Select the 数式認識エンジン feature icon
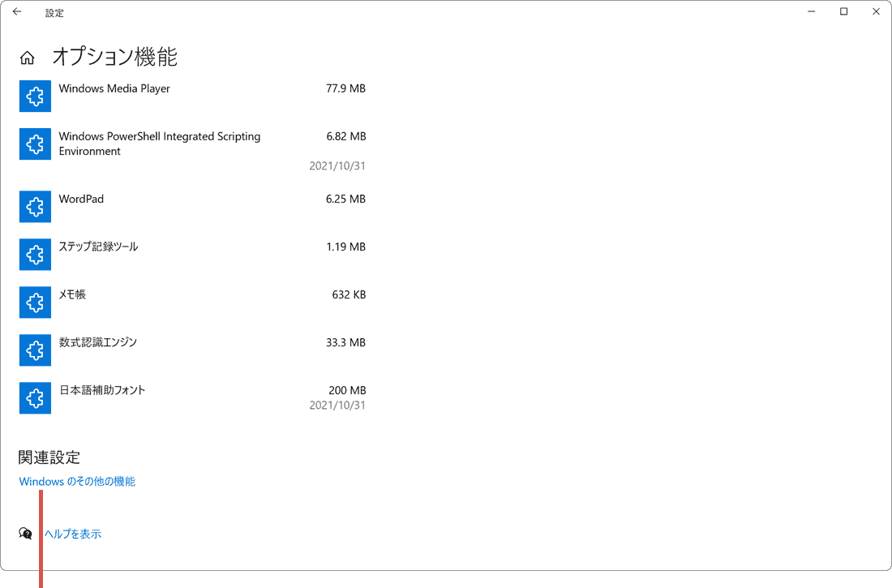 pos(35,350)
